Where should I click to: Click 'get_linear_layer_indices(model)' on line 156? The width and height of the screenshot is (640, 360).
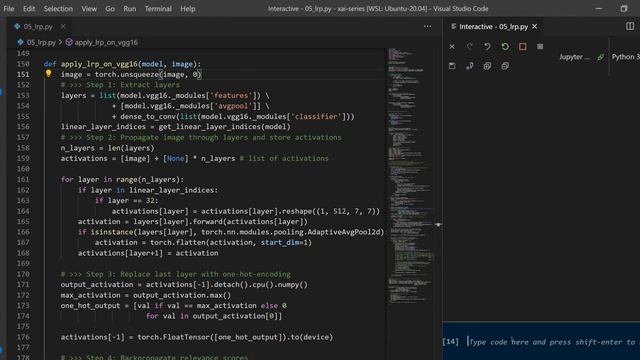224,127
